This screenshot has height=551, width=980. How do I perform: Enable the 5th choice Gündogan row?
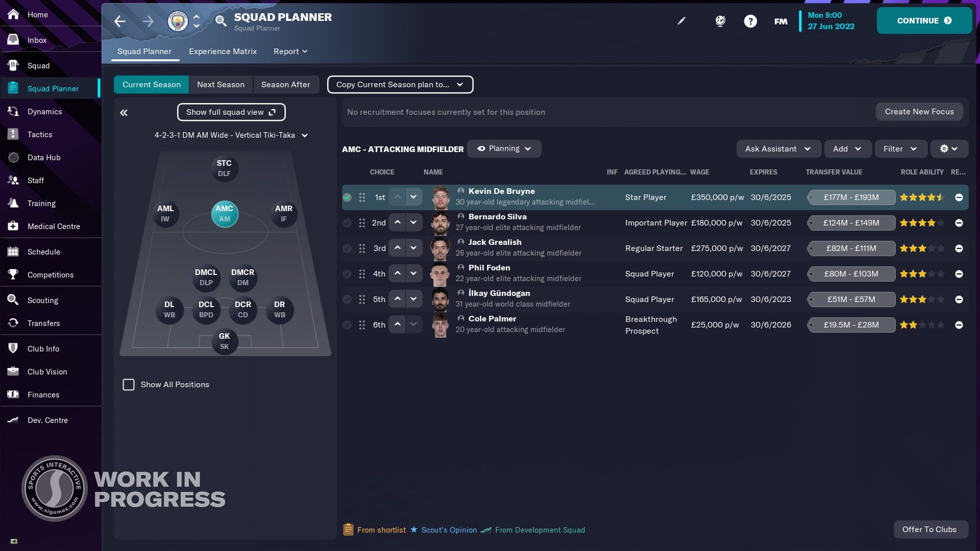(347, 298)
